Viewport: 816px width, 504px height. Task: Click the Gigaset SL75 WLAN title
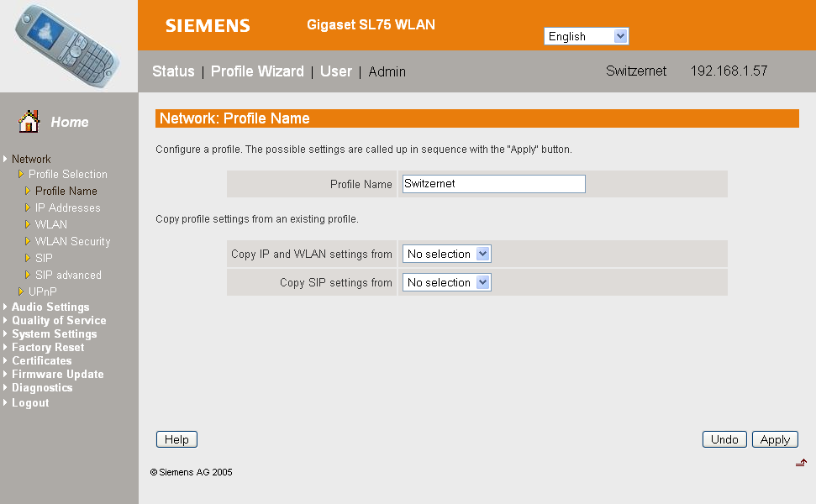coord(371,25)
